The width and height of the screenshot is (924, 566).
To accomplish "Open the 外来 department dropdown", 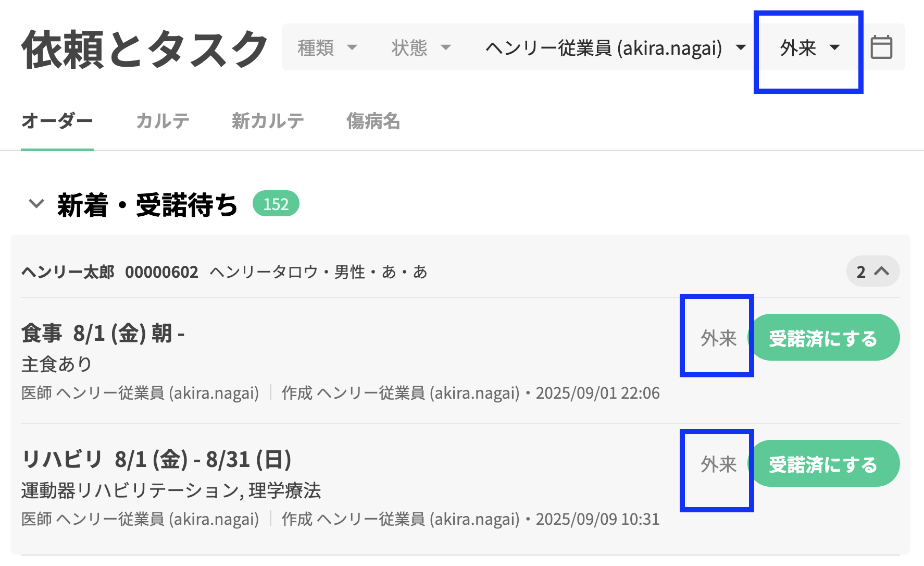I will pos(809,47).
